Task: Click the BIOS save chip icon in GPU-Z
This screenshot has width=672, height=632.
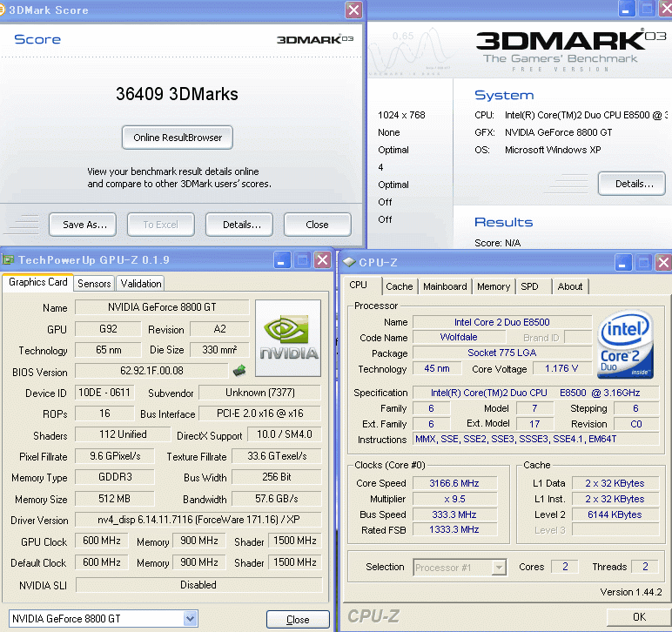Action: (x=238, y=371)
